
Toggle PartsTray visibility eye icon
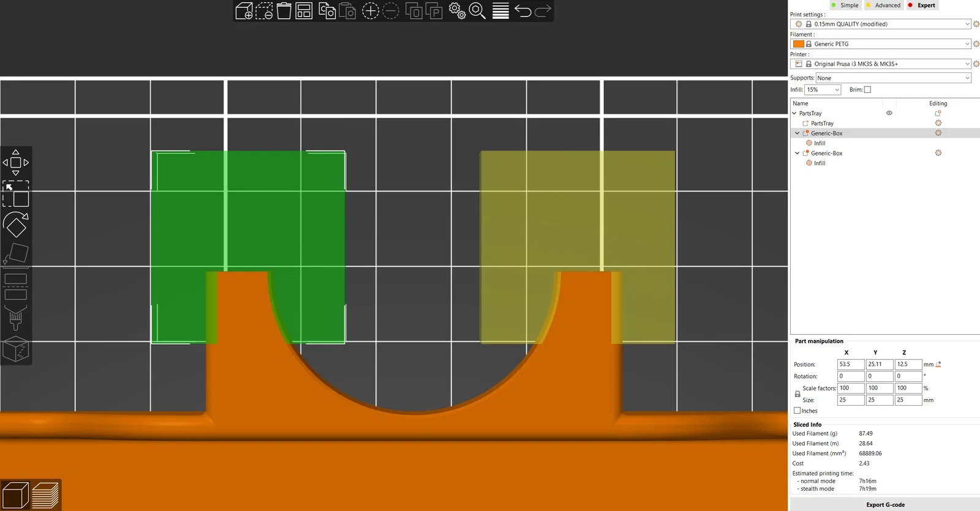pyautogui.click(x=889, y=113)
